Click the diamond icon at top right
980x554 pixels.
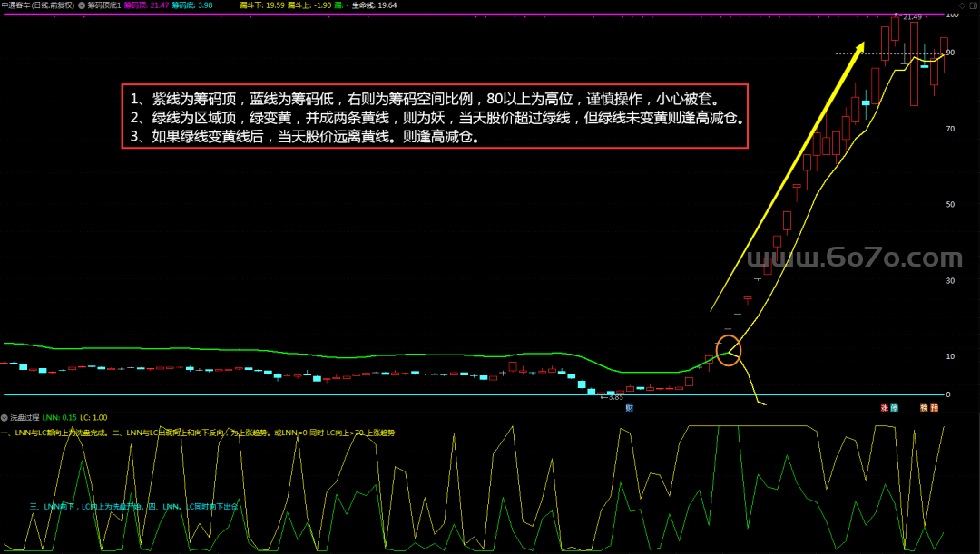962,5
